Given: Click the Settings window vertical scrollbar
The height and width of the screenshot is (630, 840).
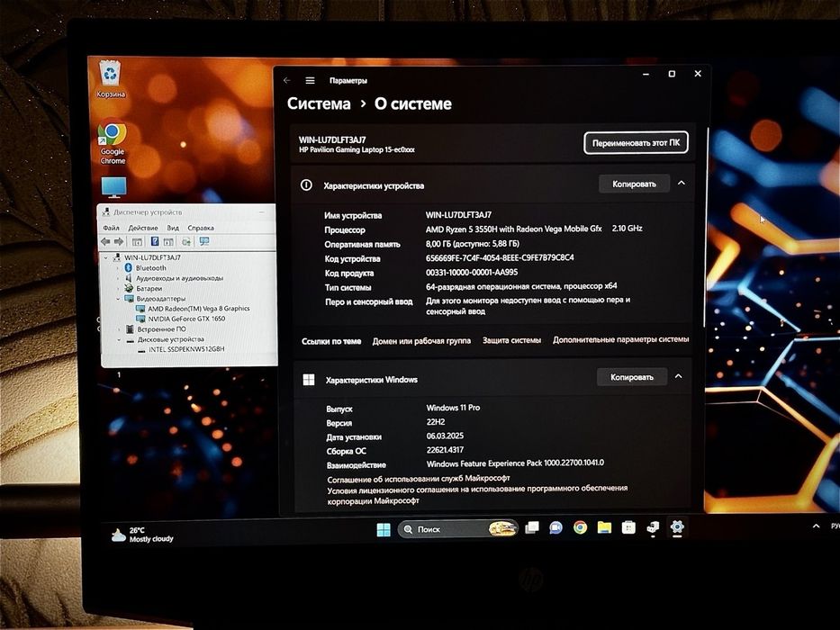Looking at the screenshot, I should [x=707, y=227].
